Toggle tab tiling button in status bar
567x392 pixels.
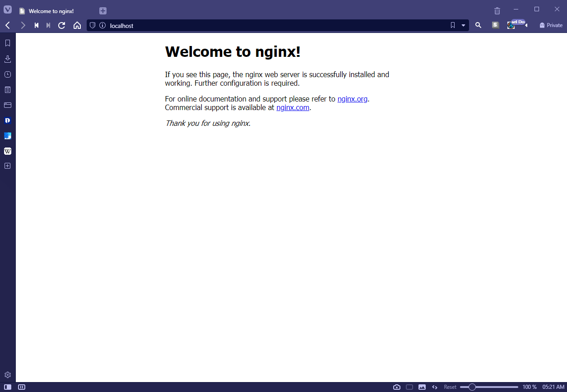click(x=409, y=387)
